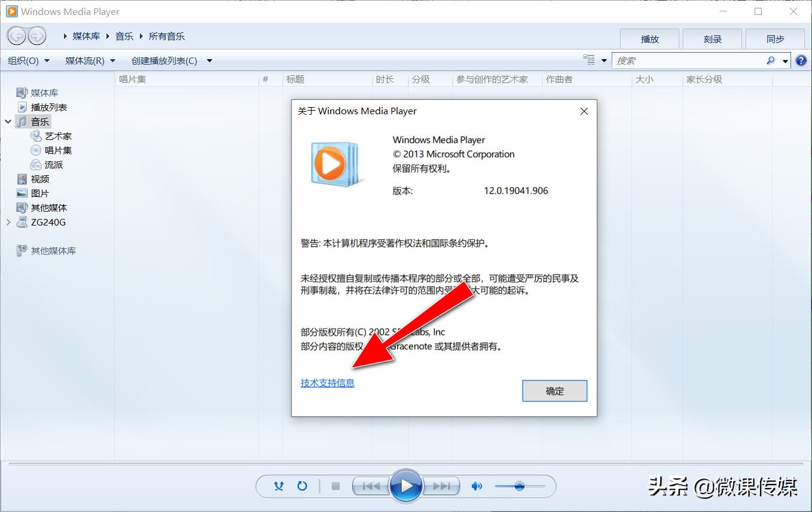812x512 pixels.
Task: Expand the ZG240G device node
Action: click(x=8, y=222)
